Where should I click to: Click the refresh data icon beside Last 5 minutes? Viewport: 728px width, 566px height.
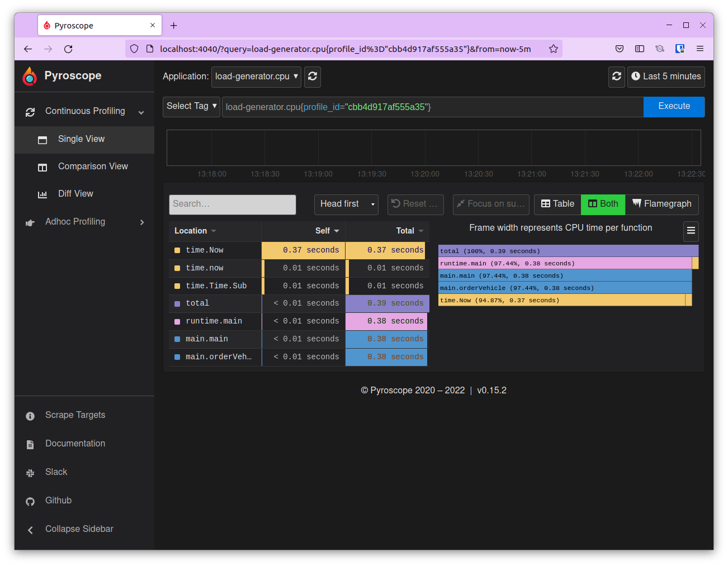click(x=616, y=77)
